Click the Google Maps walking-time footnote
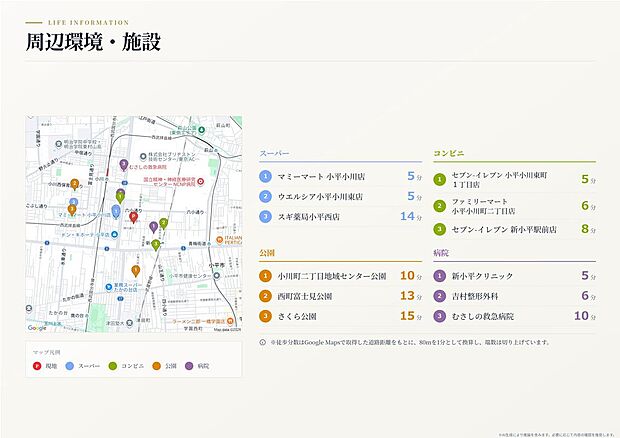Viewport: 620px width, 438px height. click(410, 342)
